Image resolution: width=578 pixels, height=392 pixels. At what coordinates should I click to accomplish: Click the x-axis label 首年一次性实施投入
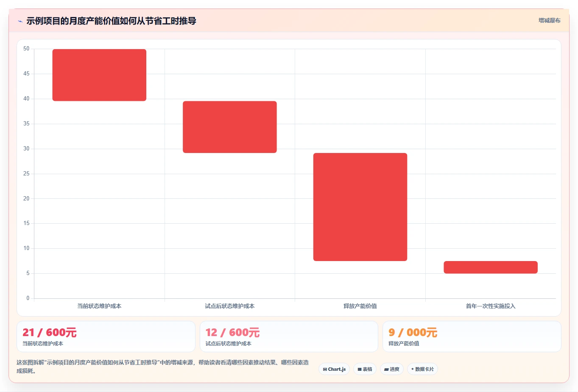click(491, 306)
